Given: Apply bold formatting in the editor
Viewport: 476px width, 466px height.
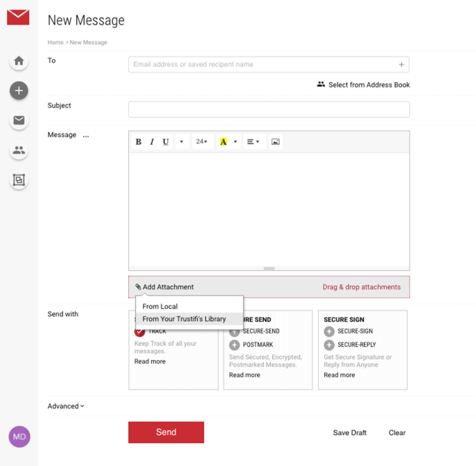Looking at the screenshot, I should [138, 142].
